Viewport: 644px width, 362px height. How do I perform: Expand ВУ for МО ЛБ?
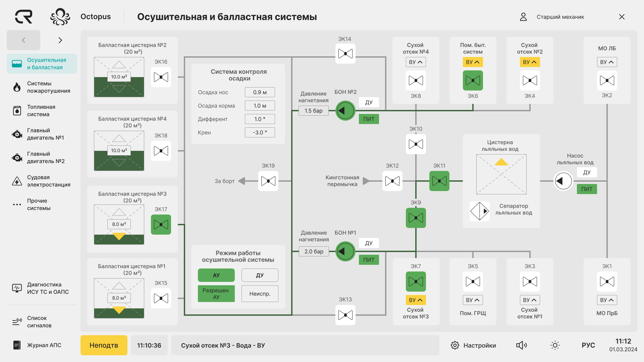pyautogui.click(x=607, y=62)
